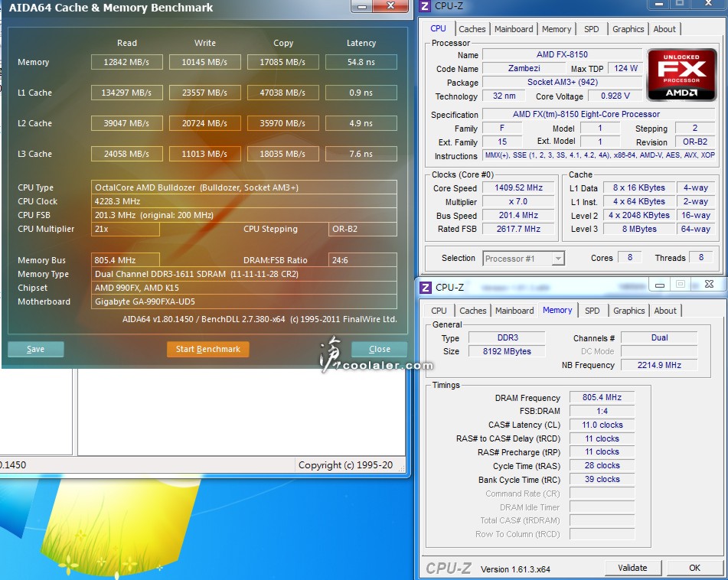This screenshot has height=580, width=728.
Task: Switch to Mainboard tab in the top CPU-Z window
Action: 514,29
